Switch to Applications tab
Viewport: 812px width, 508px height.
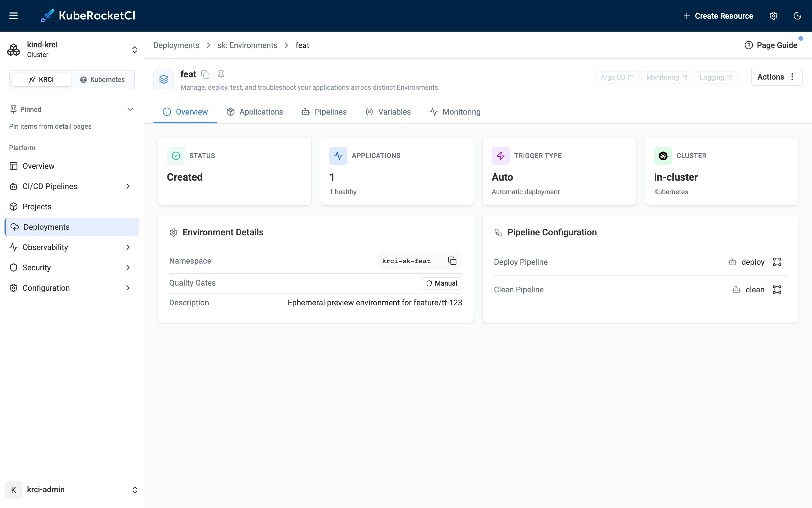(x=255, y=112)
